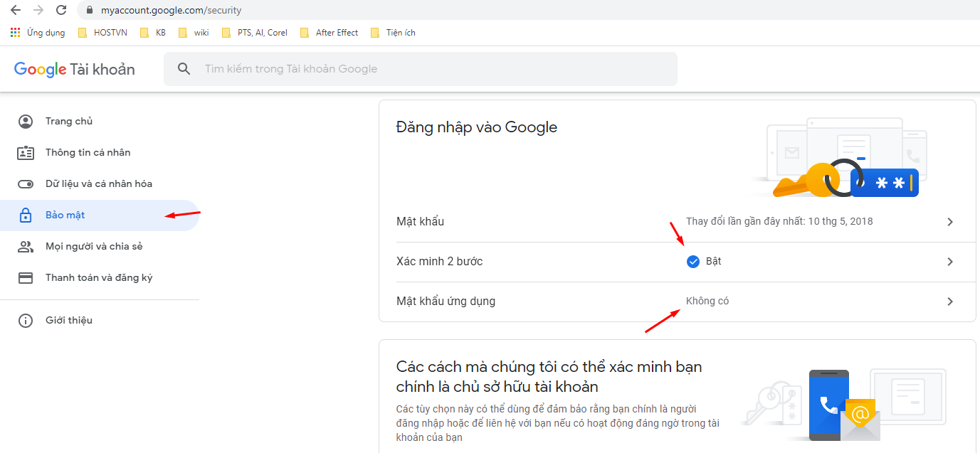Image resolution: width=980 pixels, height=453 pixels.
Task: Open Dữ liệu và cá nhân hóa section
Action: 100,184
